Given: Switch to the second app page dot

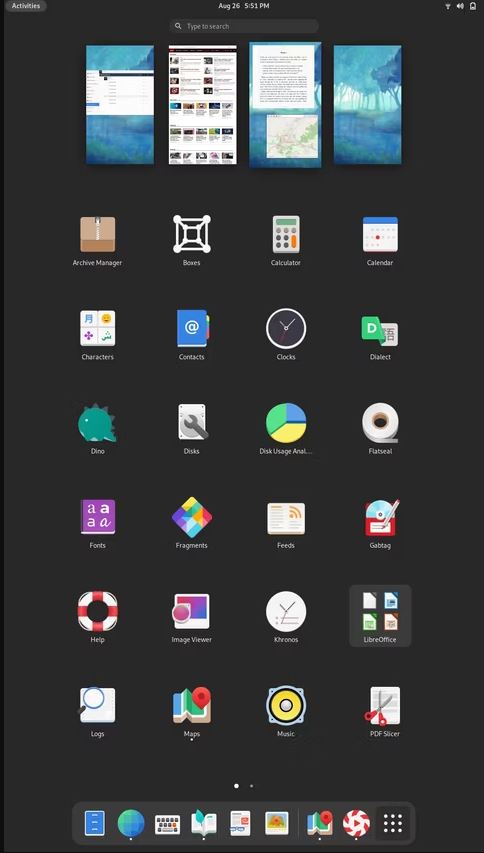Looking at the screenshot, I should click(x=251, y=786).
